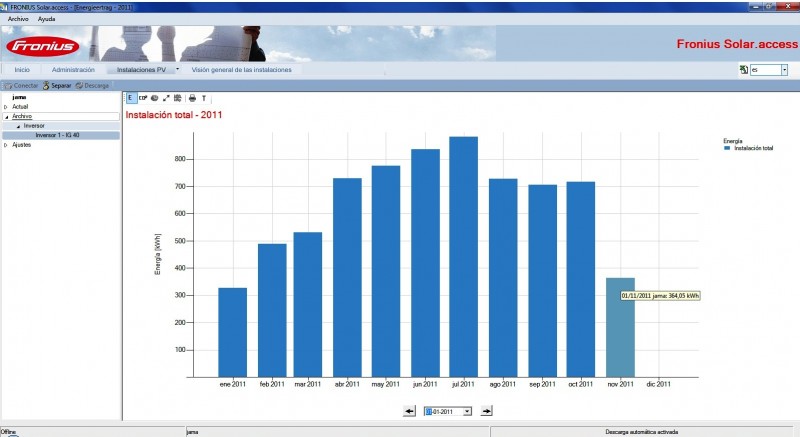Click the feb 2011 bar
The image size is (800, 437).
[x=272, y=311]
